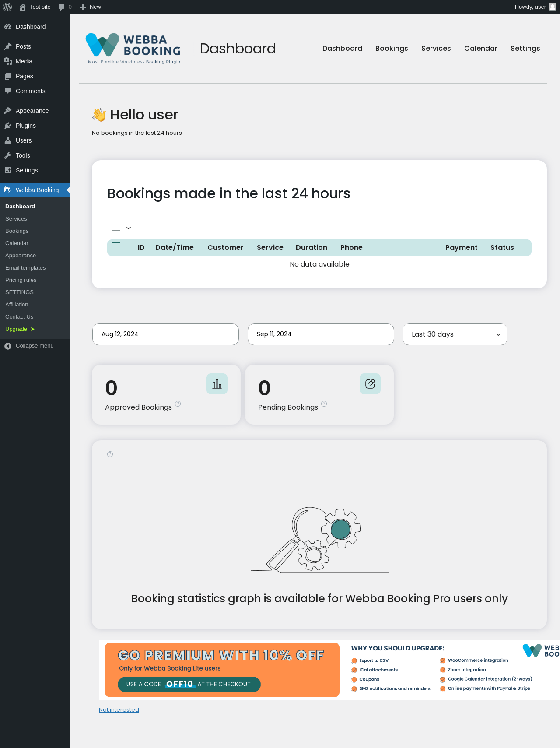The image size is (560, 748).
Task: Open Calendar in Webba sidebar submenu
Action: [17, 243]
